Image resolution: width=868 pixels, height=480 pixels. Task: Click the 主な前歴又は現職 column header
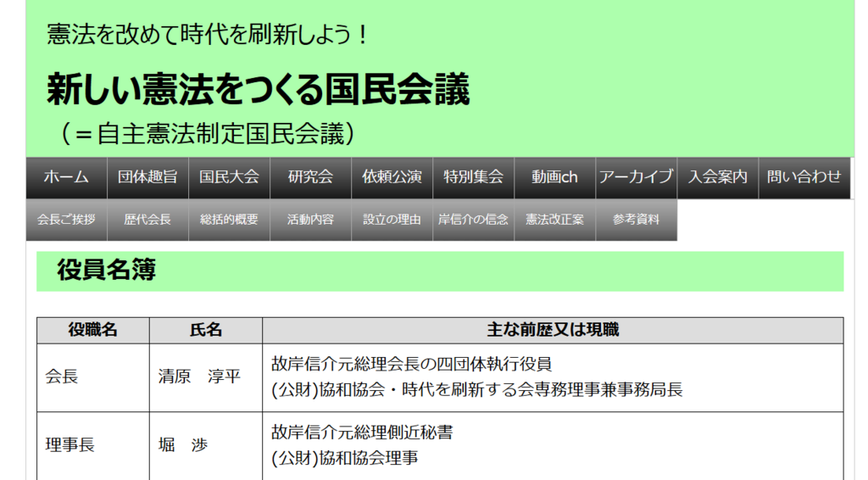click(553, 330)
